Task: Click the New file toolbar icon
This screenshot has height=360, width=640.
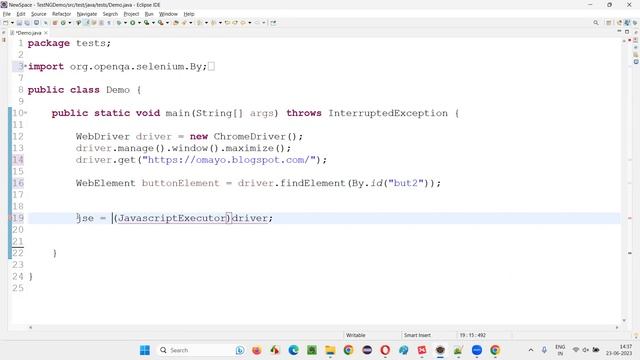Action: (6, 23)
